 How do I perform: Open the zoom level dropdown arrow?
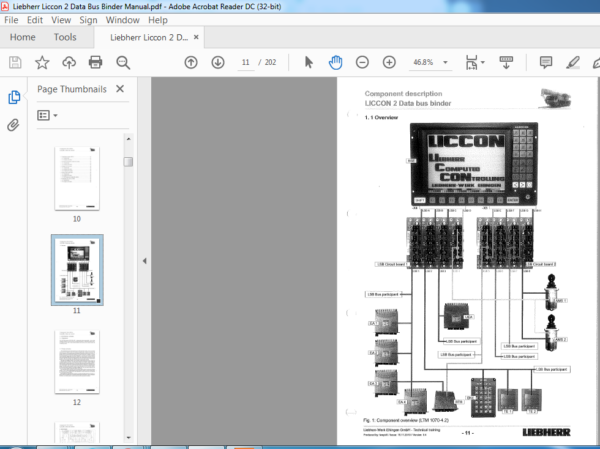(445, 62)
